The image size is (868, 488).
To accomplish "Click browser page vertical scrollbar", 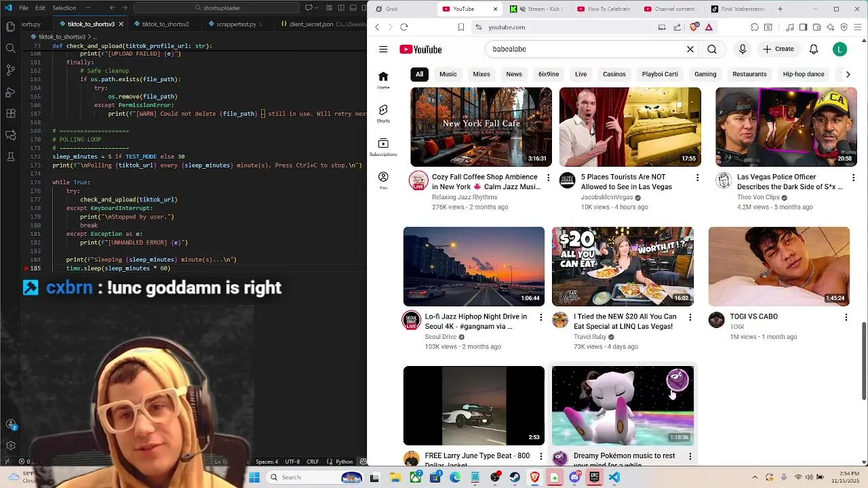I will point(864,361).
